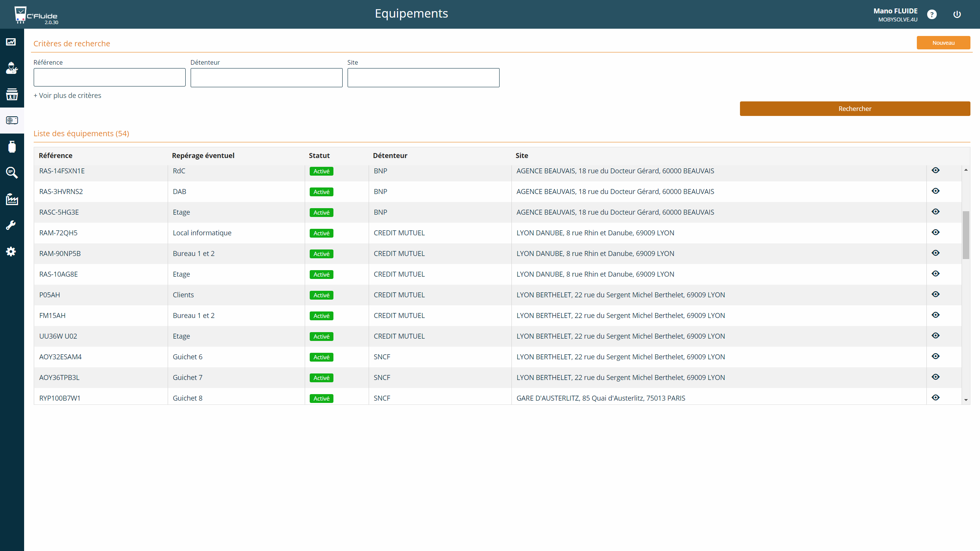Open the equipment/tools icon in sidebar
The height and width of the screenshot is (551, 980).
click(x=11, y=225)
